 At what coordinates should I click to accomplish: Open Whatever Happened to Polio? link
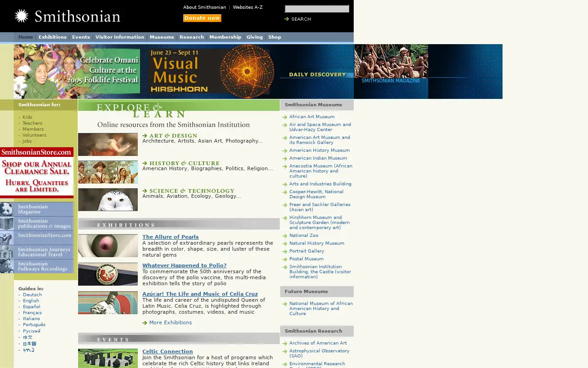pyautogui.click(x=184, y=265)
